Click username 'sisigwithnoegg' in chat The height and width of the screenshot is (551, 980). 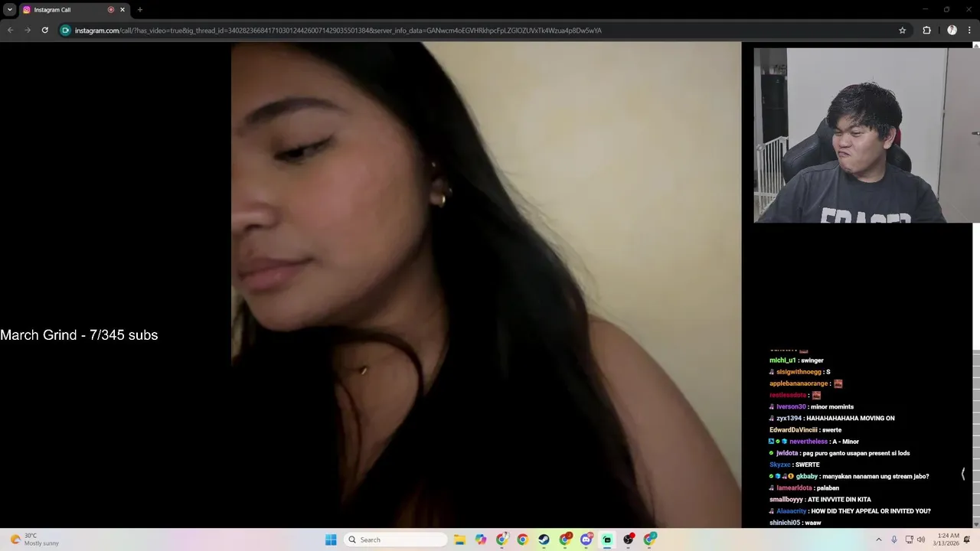799,372
